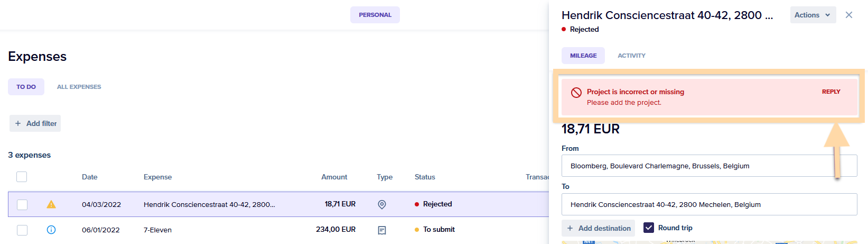The width and height of the screenshot is (868, 244).
Task: Open the All Expenses tab
Action: click(x=79, y=87)
